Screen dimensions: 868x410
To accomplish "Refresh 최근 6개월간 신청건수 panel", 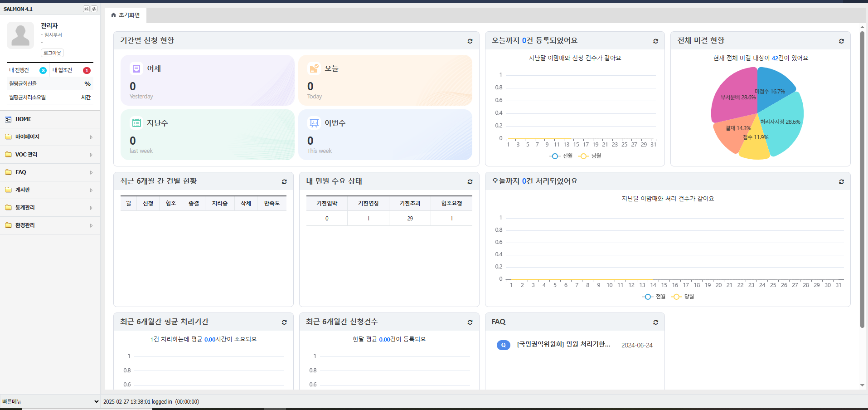I will pos(470,322).
